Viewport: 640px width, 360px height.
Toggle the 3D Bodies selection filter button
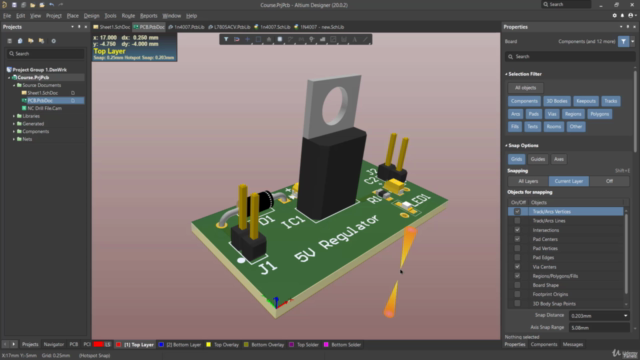[x=557, y=101]
